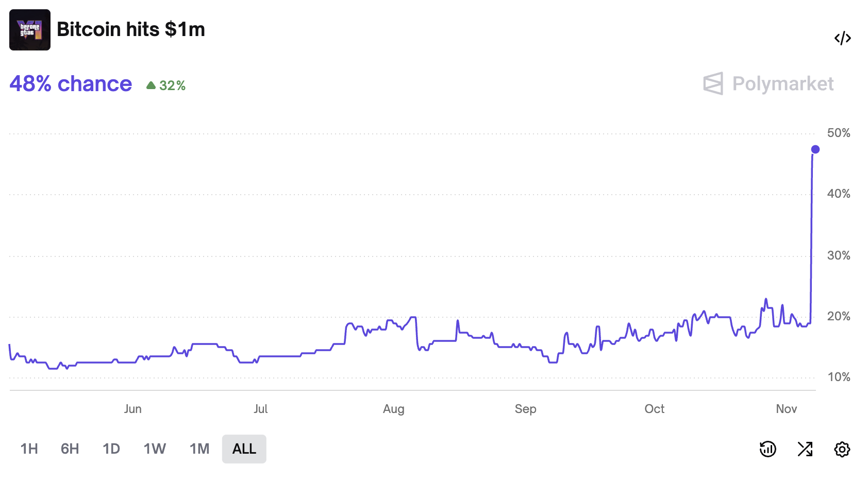Select the ALL time range
868x482 pixels.
(x=244, y=449)
